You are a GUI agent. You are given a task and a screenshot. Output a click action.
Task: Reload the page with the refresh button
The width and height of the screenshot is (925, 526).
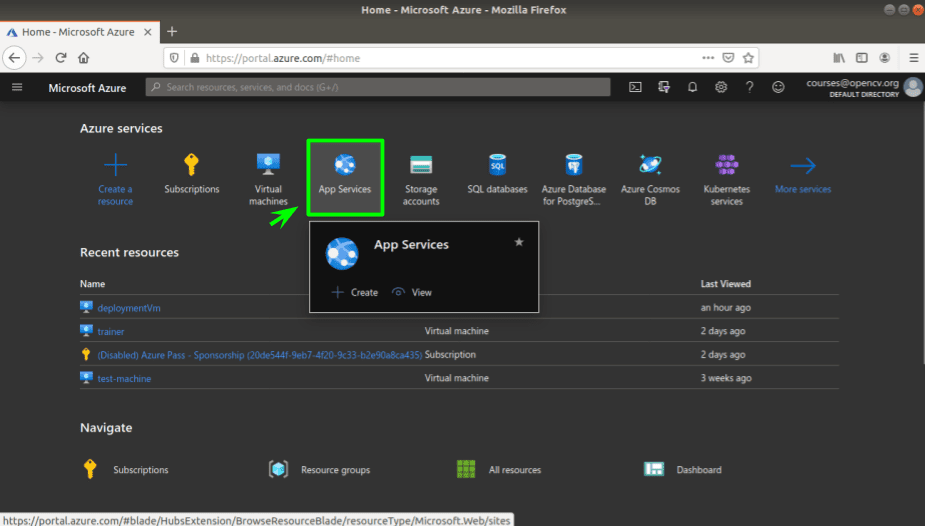tap(61, 58)
